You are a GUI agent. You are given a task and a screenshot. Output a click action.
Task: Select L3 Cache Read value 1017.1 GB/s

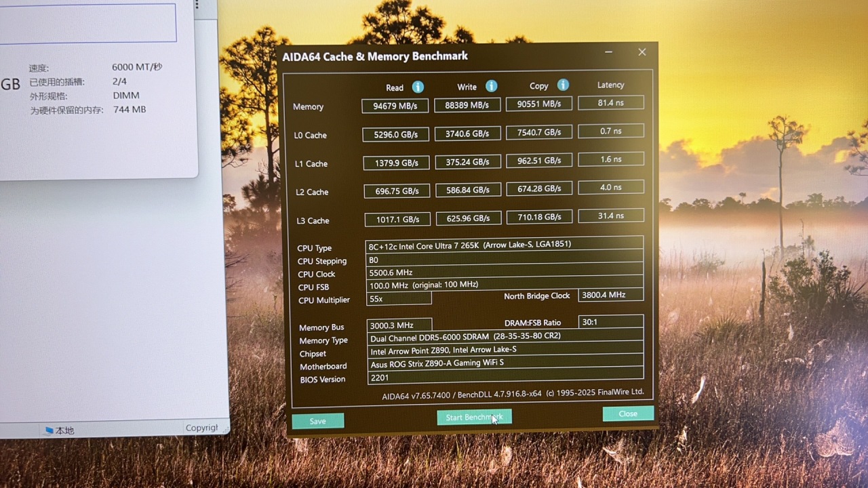click(397, 220)
